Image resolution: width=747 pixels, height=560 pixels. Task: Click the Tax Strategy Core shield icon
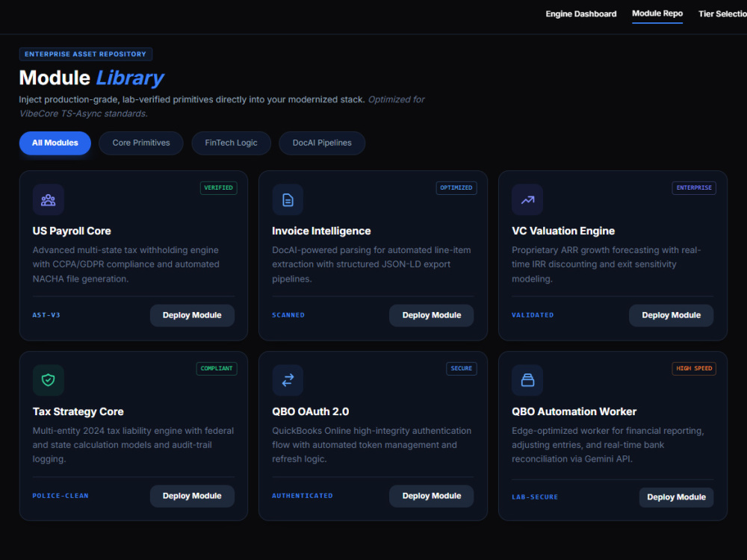[x=48, y=380]
